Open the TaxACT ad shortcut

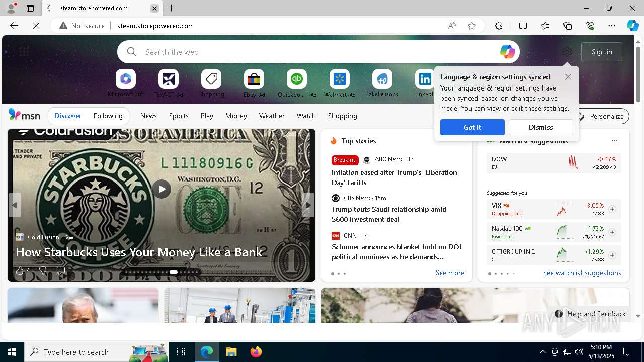(x=169, y=79)
